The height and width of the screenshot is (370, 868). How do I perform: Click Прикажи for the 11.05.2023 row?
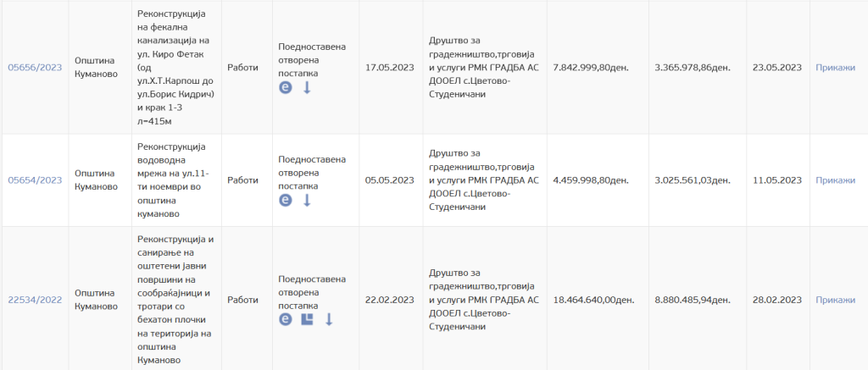pos(835,180)
